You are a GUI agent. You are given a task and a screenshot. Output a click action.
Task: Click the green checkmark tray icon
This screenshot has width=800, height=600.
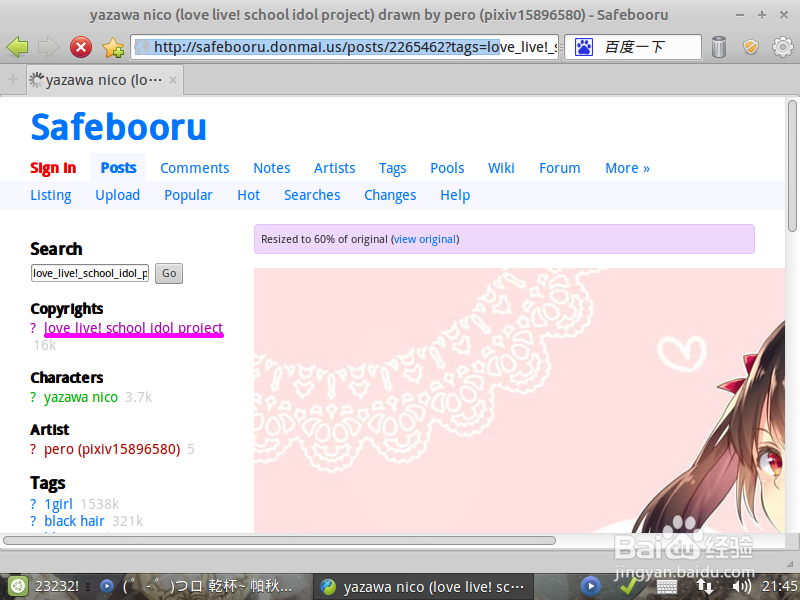pos(628,586)
